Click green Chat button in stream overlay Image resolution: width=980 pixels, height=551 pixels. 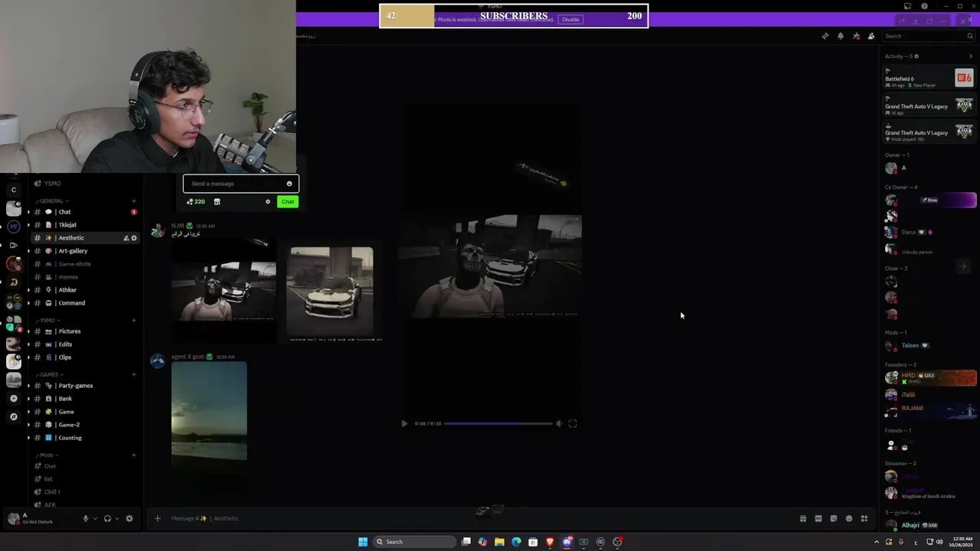287,202
